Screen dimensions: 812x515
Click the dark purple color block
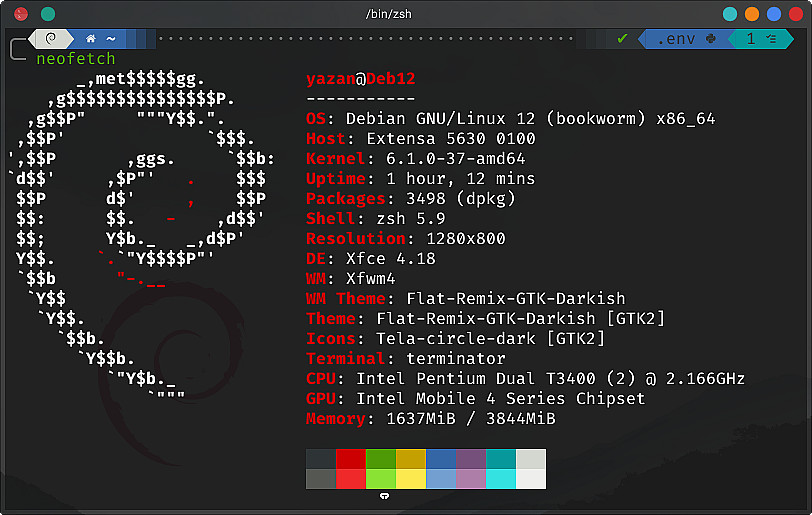pyautogui.click(x=471, y=459)
